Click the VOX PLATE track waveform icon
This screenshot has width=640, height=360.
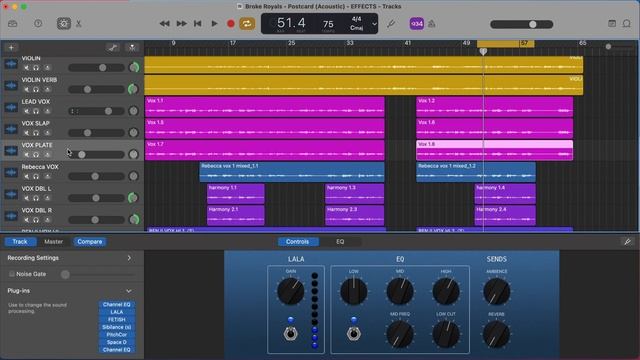pos(11,151)
